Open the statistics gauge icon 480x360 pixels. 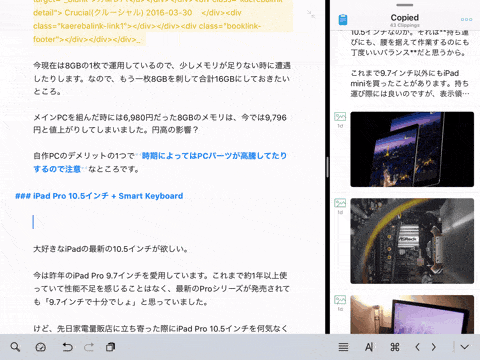coord(41,347)
